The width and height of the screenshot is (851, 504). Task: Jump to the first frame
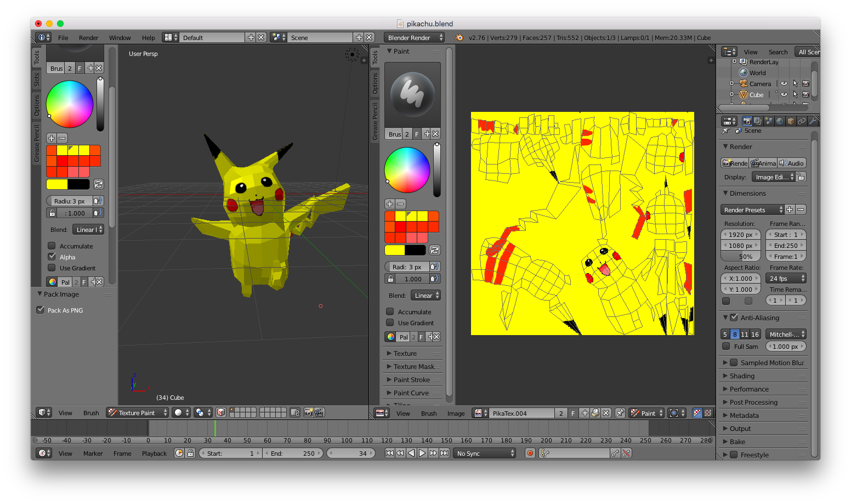point(389,453)
